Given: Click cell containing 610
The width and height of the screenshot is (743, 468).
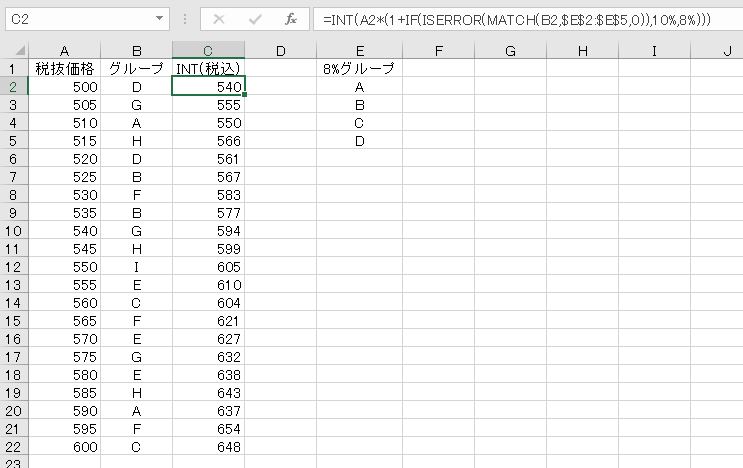Looking at the screenshot, I should click(x=208, y=285).
